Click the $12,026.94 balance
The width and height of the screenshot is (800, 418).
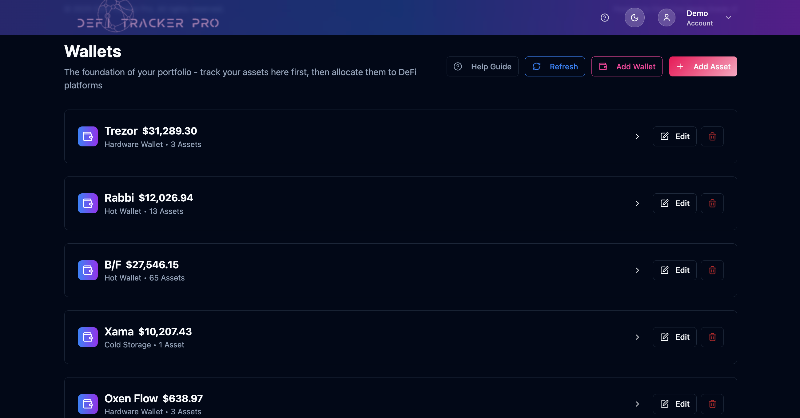(166, 198)
